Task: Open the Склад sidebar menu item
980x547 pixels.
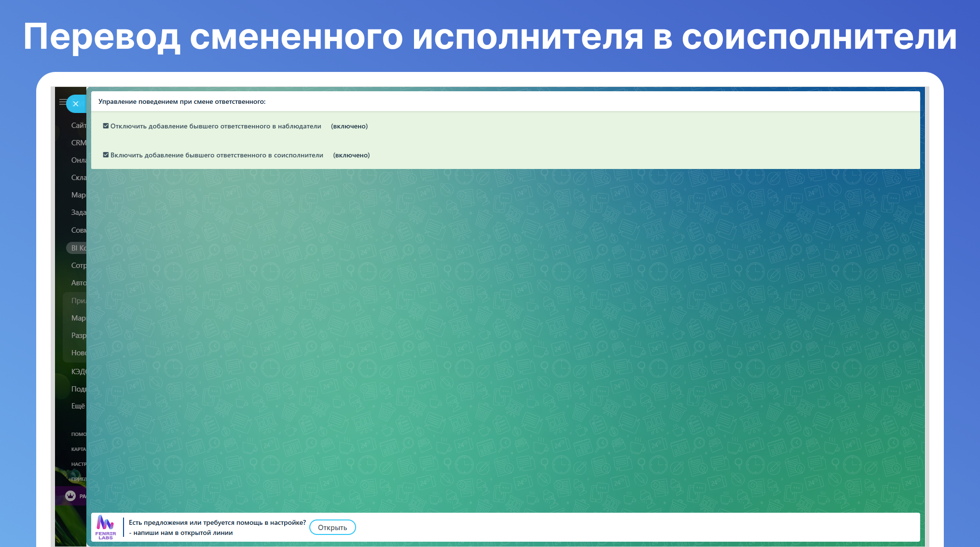Action: pyautogui.click(x=78, y=178)
